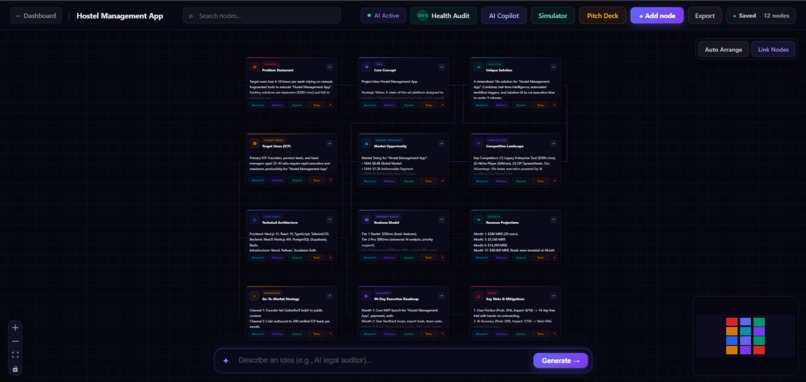The image size is (806, 382).
Task: Click the Saved 12 nodes status indicator
Action: pos(761,15)
